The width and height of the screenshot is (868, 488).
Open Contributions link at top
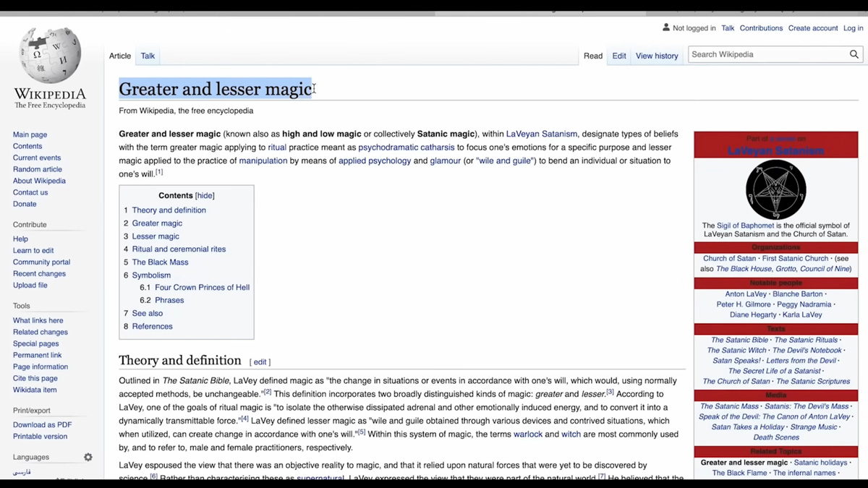coord(761,28)
